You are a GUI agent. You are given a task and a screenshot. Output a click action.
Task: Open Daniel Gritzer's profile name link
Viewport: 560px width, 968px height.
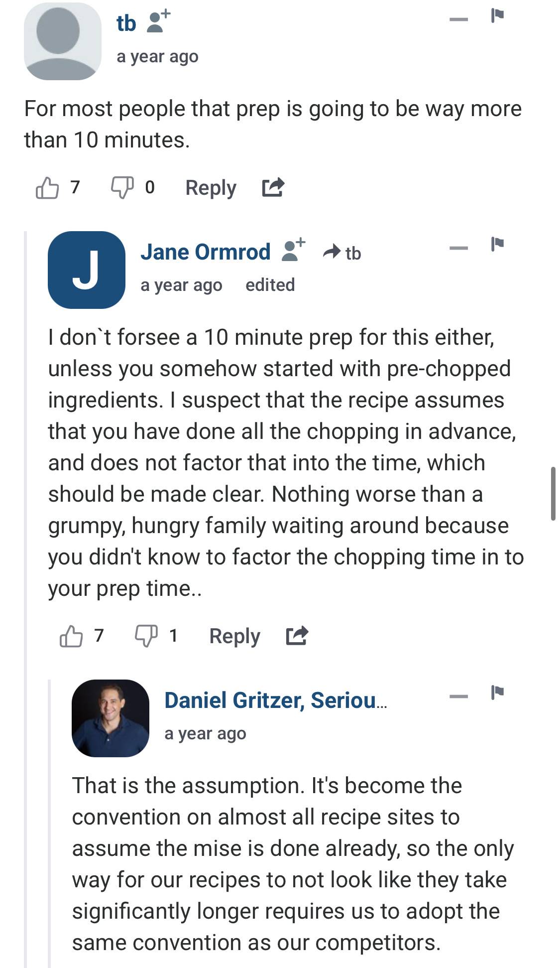coord(275,700)
